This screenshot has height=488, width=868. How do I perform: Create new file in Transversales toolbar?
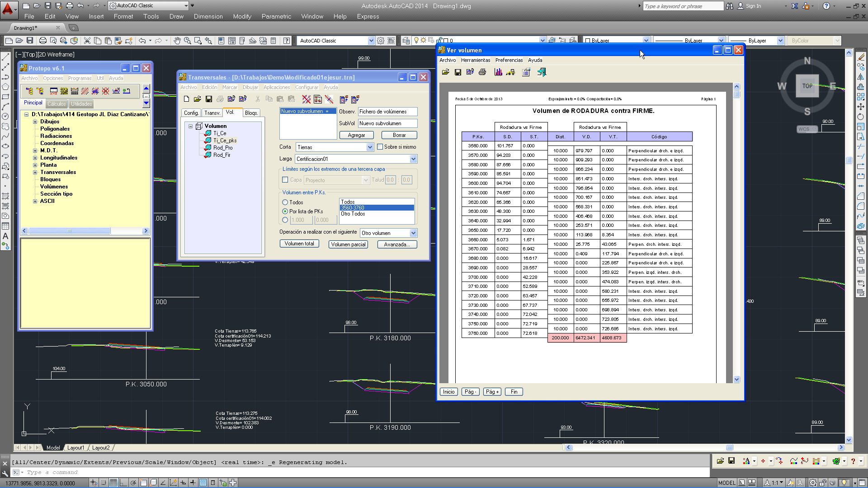tap(186, 99)
